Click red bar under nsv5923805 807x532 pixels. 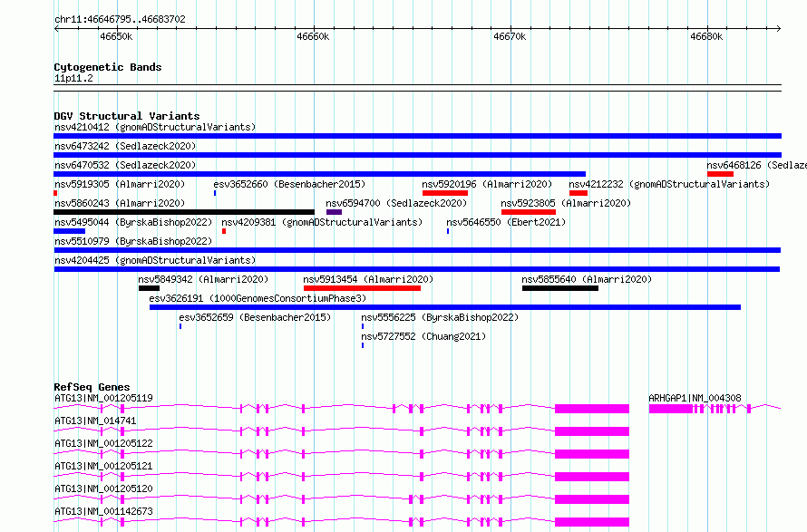(x=529, y=212)
